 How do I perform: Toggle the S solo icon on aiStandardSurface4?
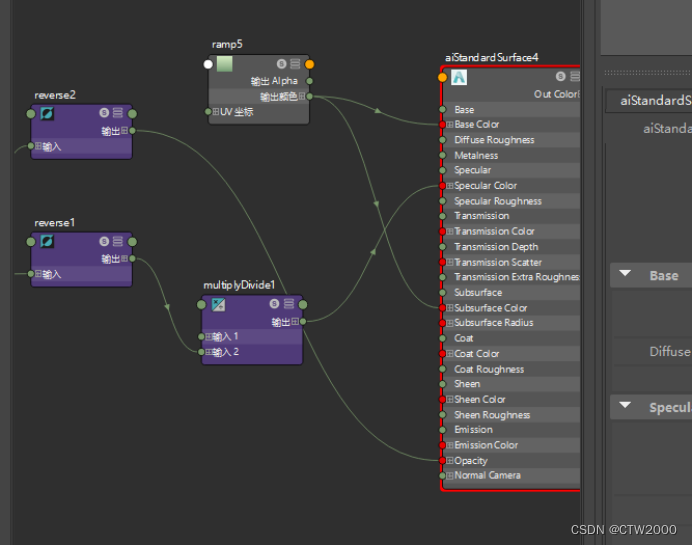(560, 76)
